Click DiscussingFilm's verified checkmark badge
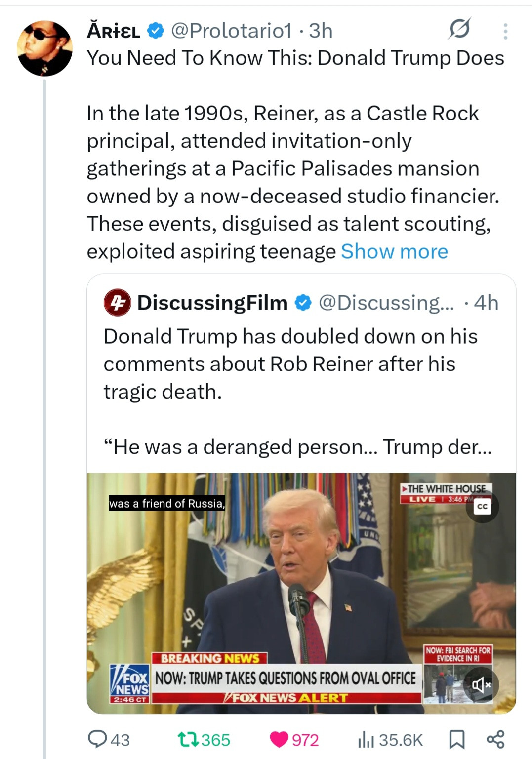Image resolution: width=532 pixels, height=759 pixels. pyautogui.click(x=303, y=303)
